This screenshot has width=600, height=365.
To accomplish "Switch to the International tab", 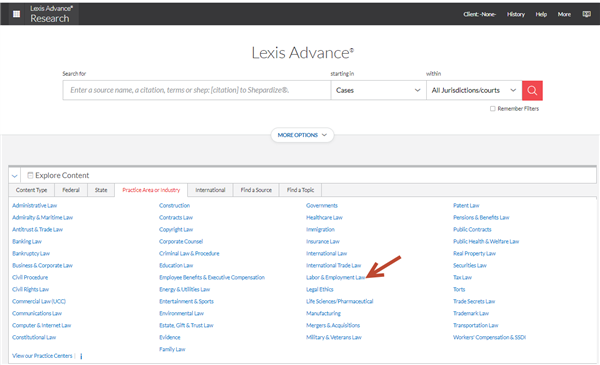I will pos(210,190).
